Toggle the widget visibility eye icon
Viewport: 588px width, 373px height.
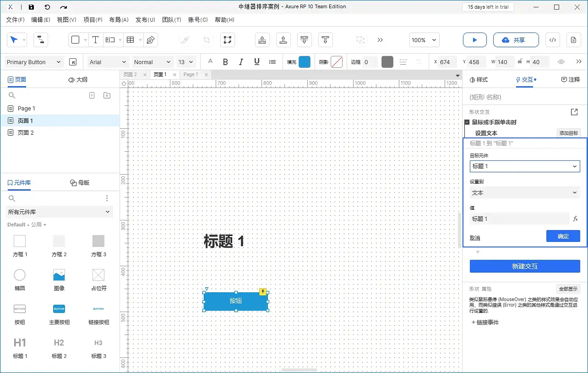pos(561,62)
